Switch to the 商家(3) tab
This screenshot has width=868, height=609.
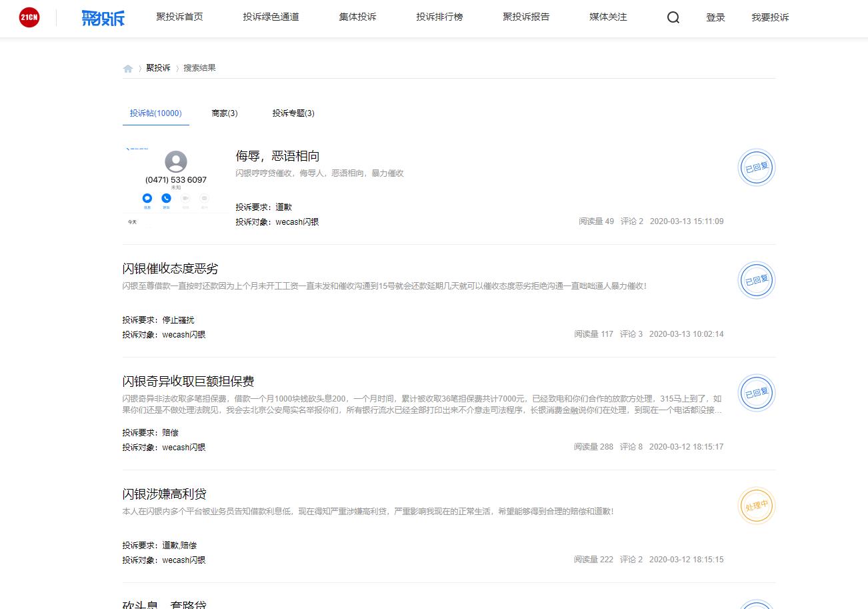click(225, 113)
